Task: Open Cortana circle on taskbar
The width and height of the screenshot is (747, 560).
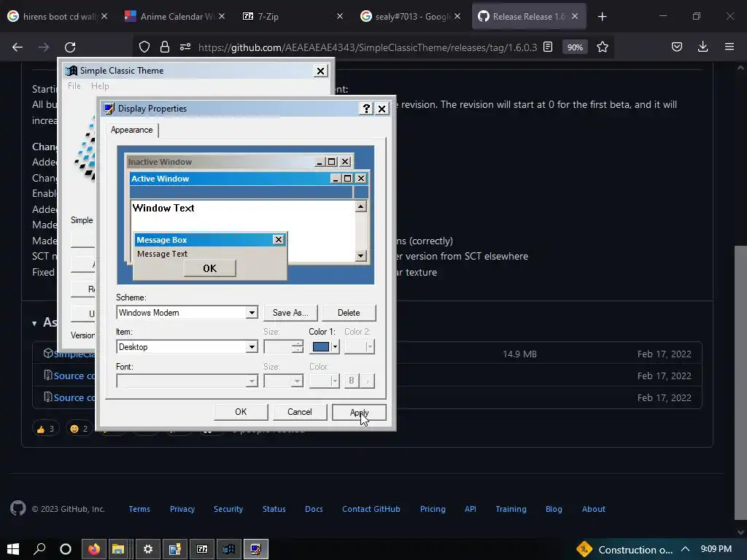Action: (x=66, y=549)
